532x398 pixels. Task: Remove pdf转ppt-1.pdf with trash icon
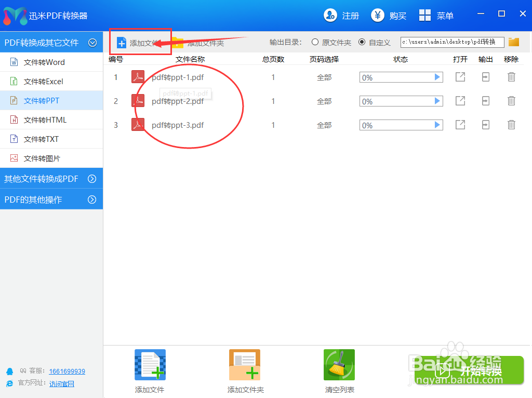(x=511, y=77)
